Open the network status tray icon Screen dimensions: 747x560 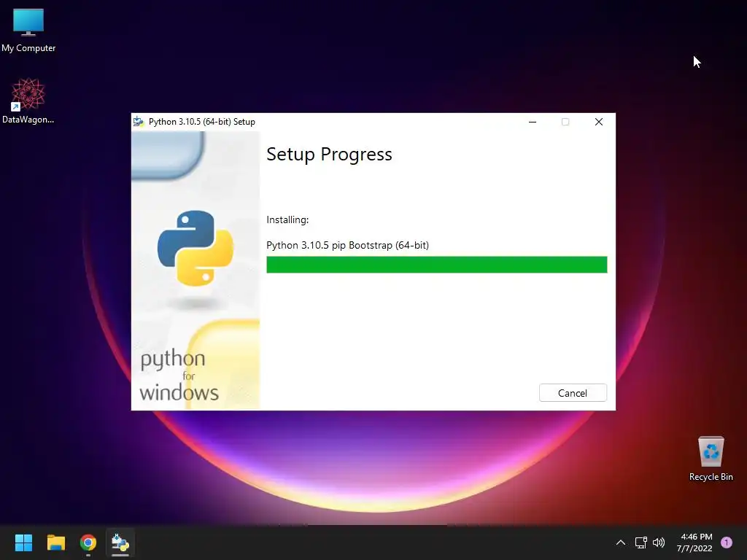tap(640, 542)
